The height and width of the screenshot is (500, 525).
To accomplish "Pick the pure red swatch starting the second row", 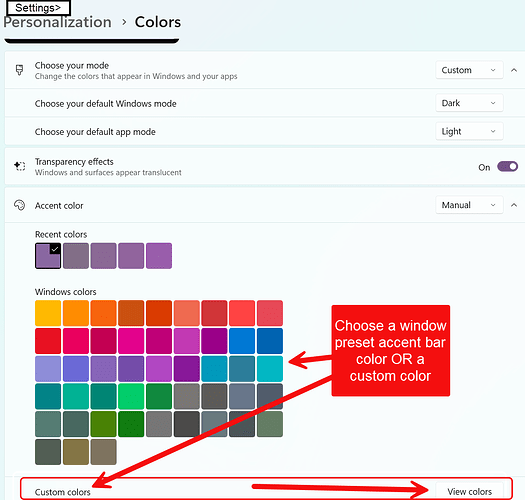I will point(48,341).
